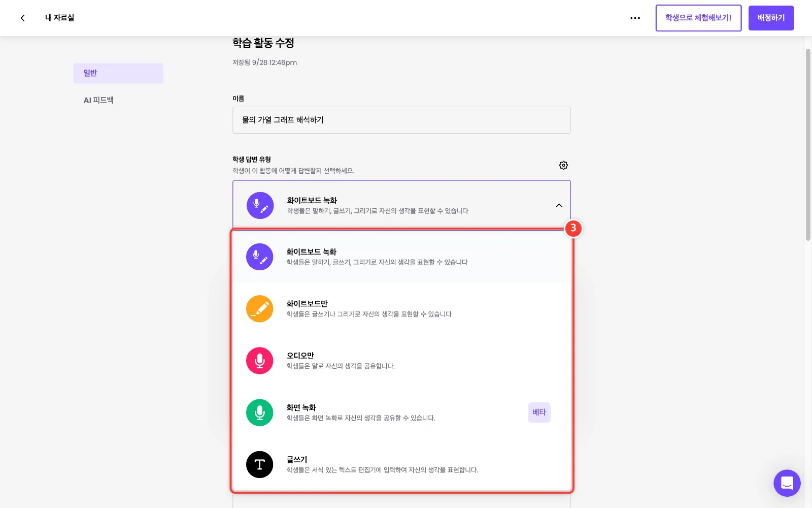The height and width of the screenshot is (508, 812).
Task: Click the black 글쓰기 T icon
Action: tap(259, 464)
